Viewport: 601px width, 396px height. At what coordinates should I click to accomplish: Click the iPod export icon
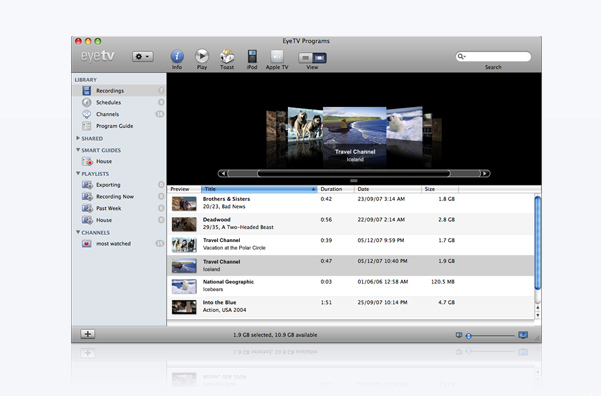(252, 56)
